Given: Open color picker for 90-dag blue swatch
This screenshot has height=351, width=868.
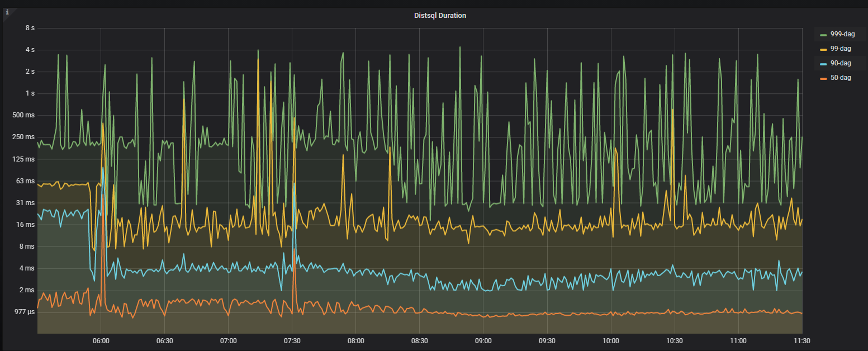Looking at the screenshot, I should pyautogui.click(x=823, y=64).
